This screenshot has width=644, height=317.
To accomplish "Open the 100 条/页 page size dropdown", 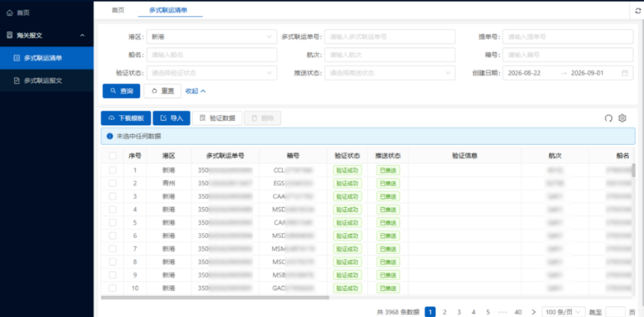I will [563, 312].
